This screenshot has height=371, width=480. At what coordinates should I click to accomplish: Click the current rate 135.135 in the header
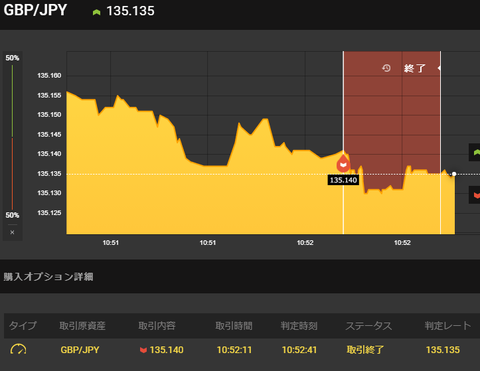tap(131, 11)
